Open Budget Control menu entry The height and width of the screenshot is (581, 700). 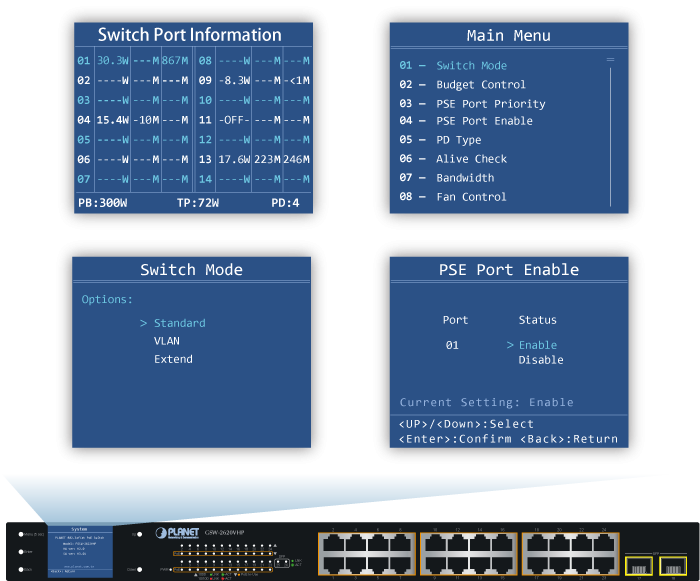(480, 85)
